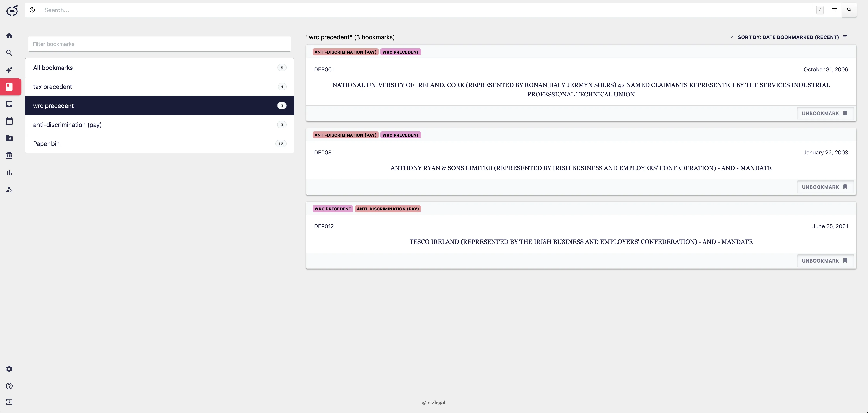Open the analytics bar chart icon
The height and width of the screenshot is (413, 868).
(10, 173)
